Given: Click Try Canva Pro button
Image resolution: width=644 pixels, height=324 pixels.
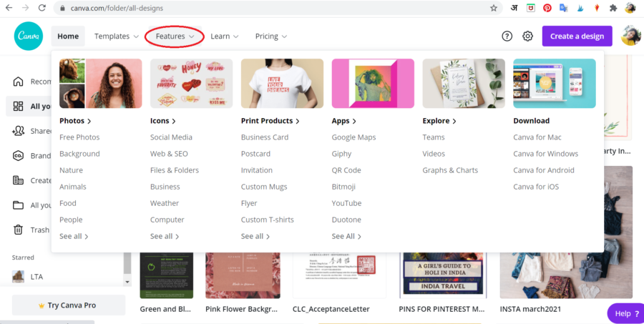Looking at the screenshot, I should [68, 305].
